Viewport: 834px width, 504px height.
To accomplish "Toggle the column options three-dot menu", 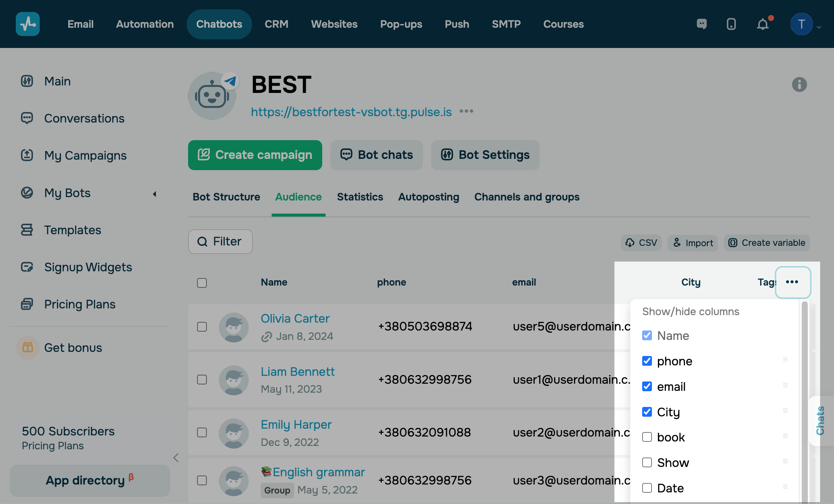I will (792, 282).
